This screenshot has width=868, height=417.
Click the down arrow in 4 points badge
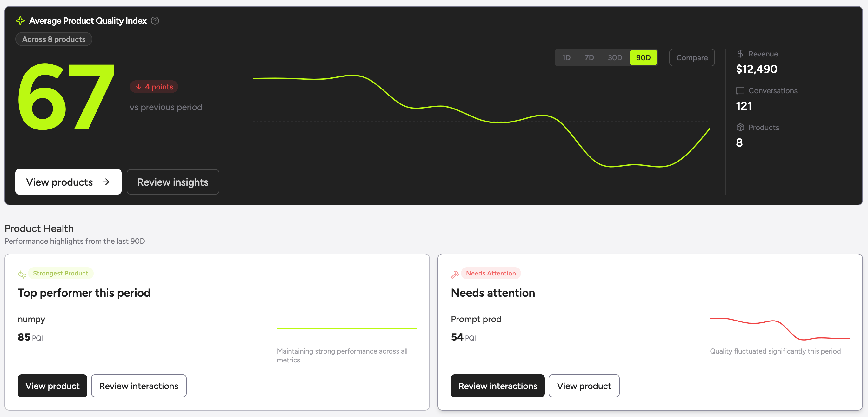pyautogui.click(x=138, y=87)
